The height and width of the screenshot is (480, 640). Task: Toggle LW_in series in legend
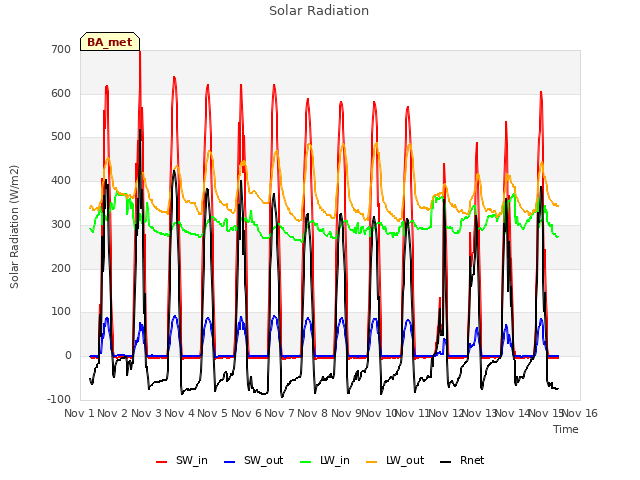[325, 460]
